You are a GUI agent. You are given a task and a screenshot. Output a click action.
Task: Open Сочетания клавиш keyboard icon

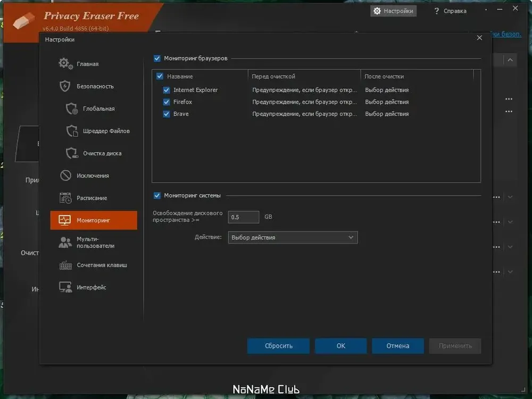point(65,265)
